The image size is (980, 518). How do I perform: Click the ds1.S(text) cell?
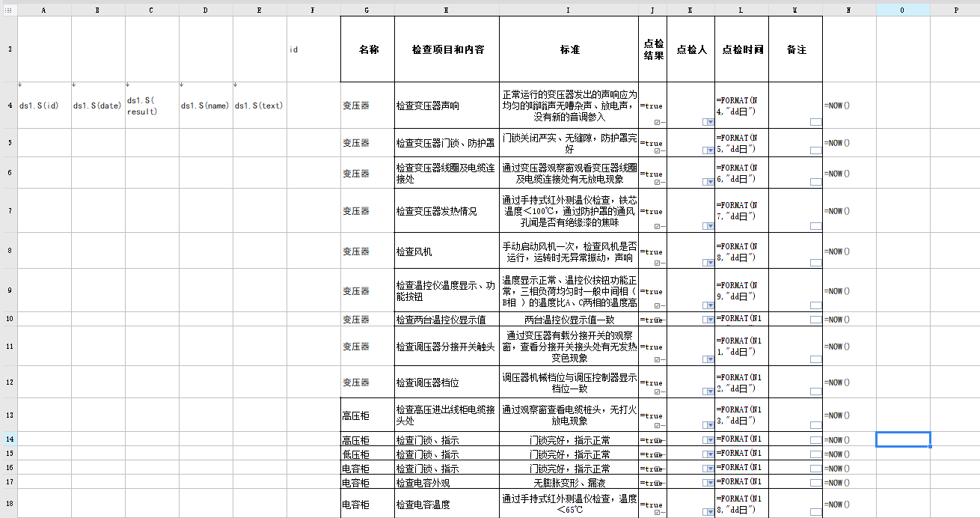tap(260, 106)
